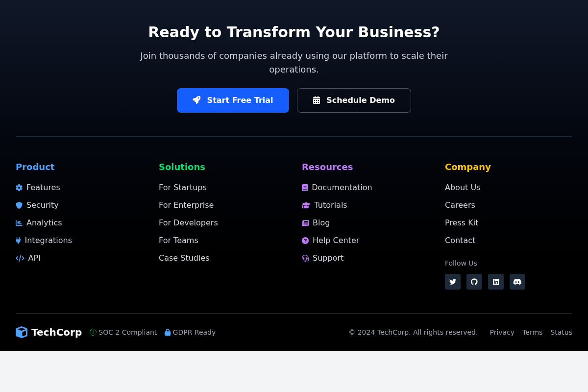This screenshot has width=588, height=392.
Task: Click the calendar icon on Schedule Demo
Action: (x=317, y=100)
